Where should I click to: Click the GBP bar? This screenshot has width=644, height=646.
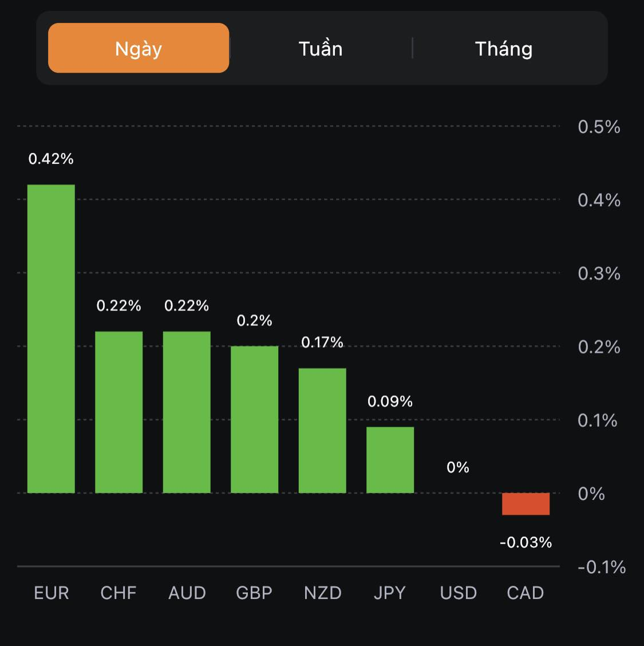[x=254, y=419]
